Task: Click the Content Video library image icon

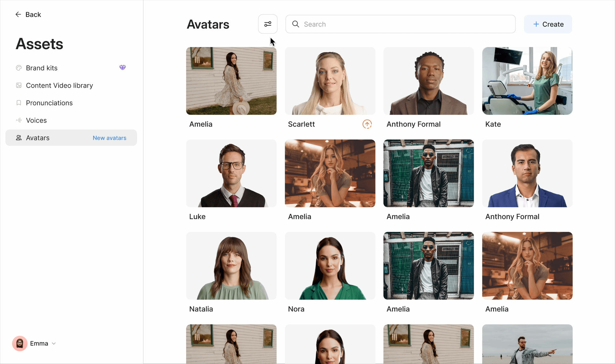Action: point(19,85)
